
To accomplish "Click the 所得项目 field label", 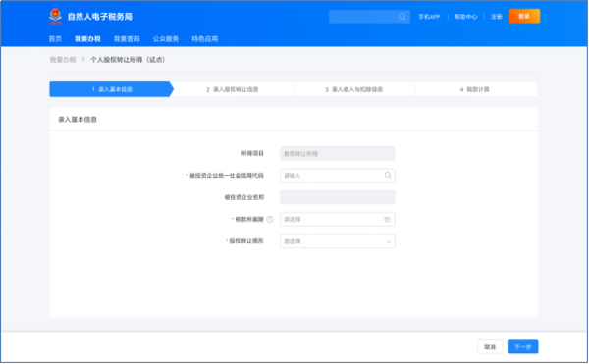I will 252,153.
